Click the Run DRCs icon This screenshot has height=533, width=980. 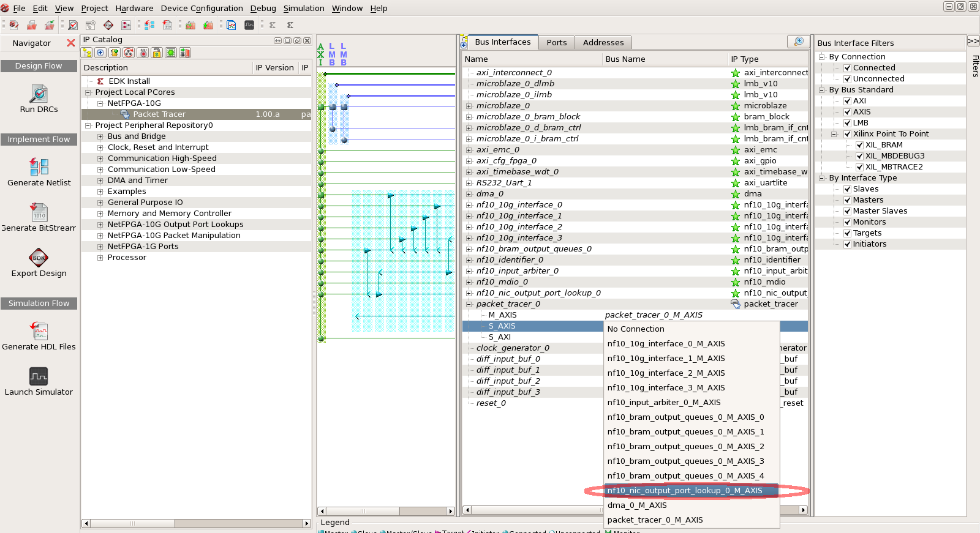(39, 94)
